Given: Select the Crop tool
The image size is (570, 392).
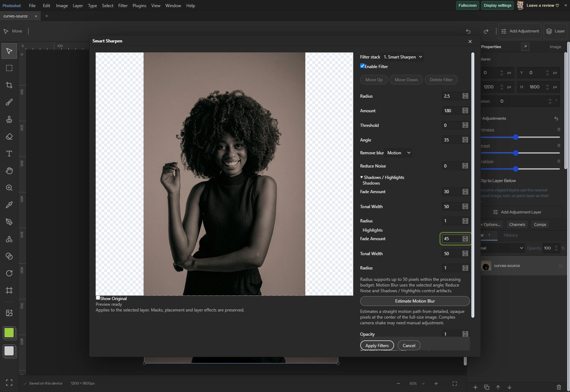Looking at the screenshot, I should click(9, 85).
